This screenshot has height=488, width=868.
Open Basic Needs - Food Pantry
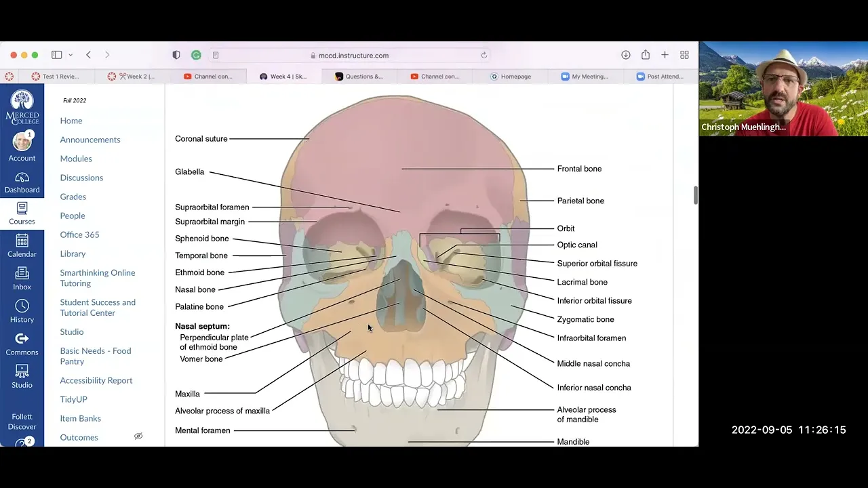point(96,356)
